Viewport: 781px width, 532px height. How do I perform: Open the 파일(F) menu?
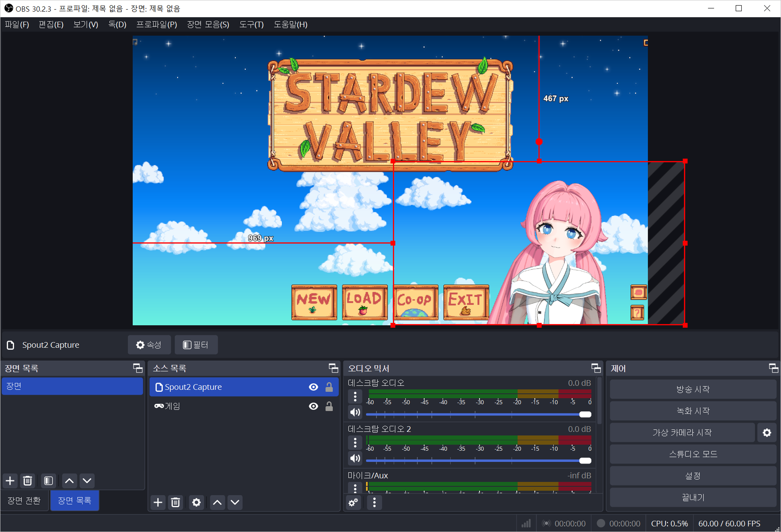point(17,24)
